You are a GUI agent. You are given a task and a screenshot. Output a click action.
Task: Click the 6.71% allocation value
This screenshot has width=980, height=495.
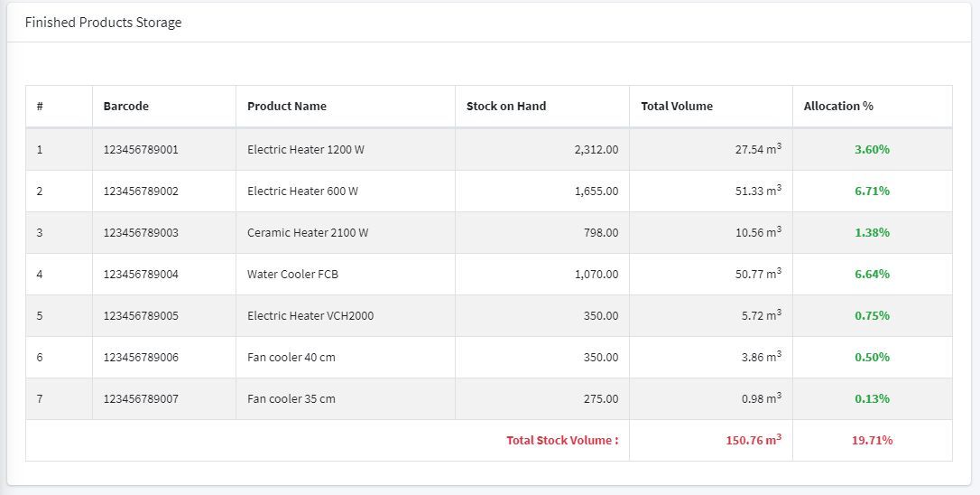(872, 191)
